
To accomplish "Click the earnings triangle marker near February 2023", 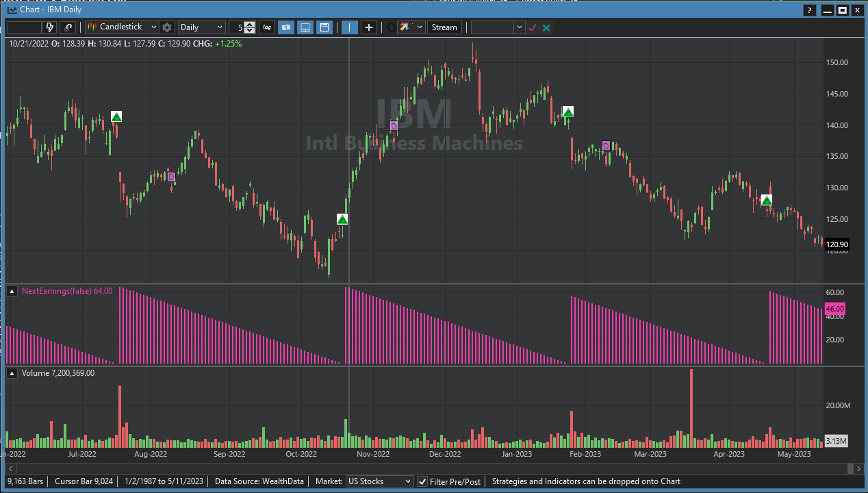I will tap(567, 112).
